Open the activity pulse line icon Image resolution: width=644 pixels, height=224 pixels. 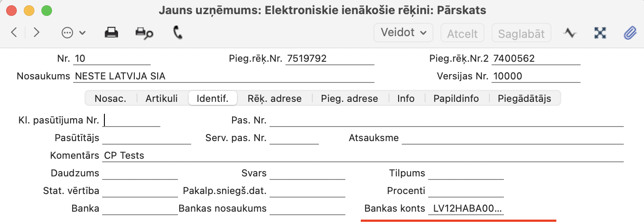(570, 33)
